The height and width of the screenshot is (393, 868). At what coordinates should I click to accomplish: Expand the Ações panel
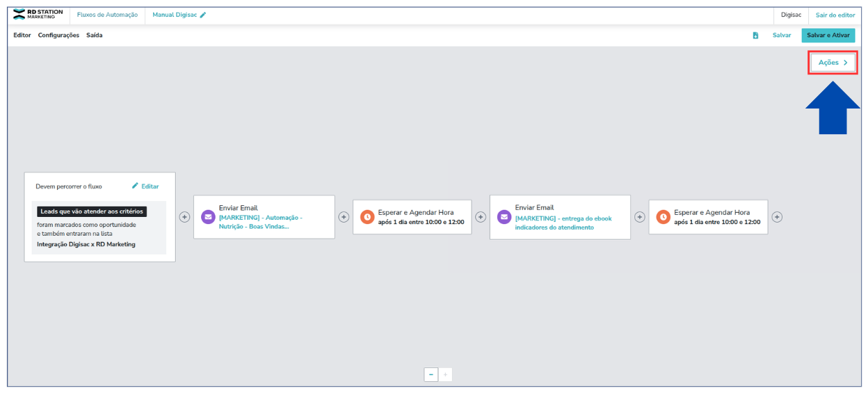tap(833, 63)
